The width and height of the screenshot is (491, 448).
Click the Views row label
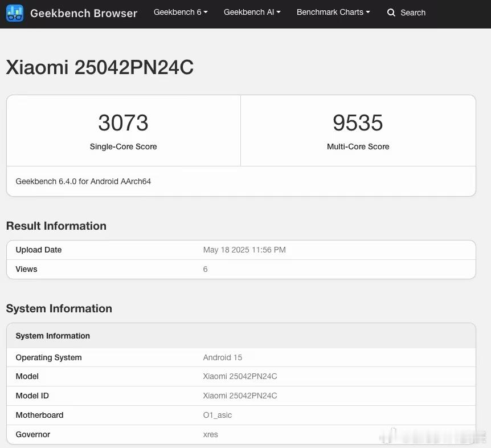(26, 269)
